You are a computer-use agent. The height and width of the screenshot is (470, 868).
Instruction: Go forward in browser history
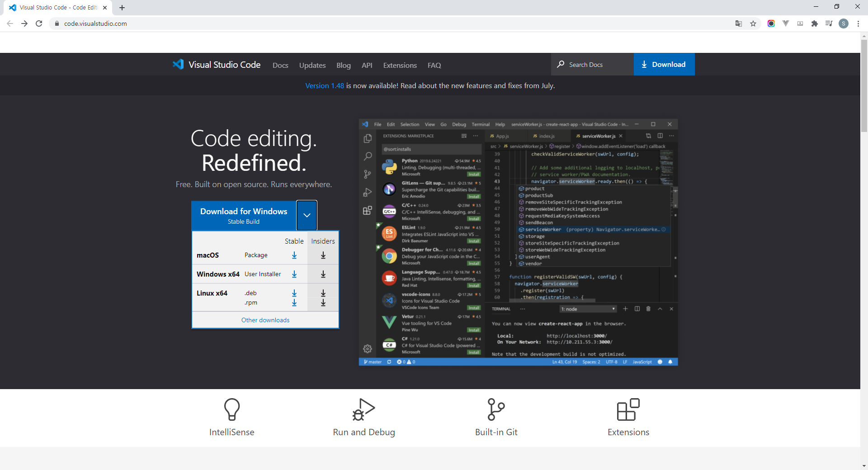tap(24, 23)
